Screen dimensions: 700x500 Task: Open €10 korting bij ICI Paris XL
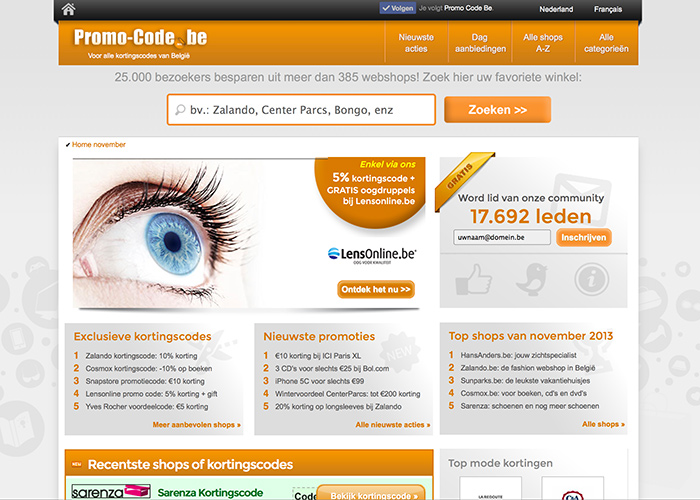318,356
